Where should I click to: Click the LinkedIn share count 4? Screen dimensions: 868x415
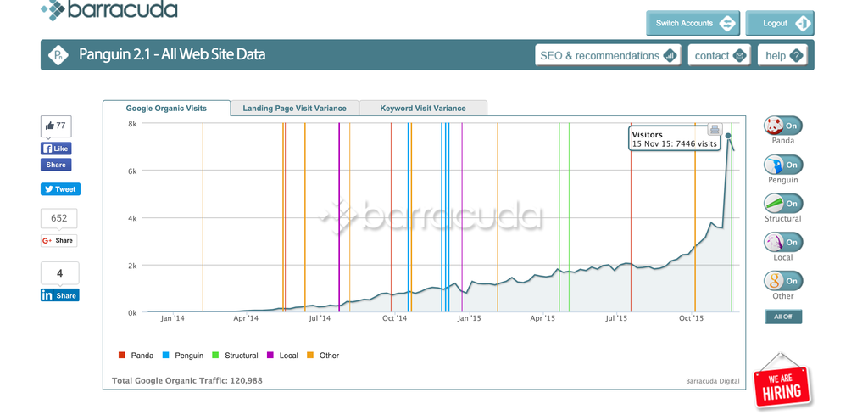(60, 274)
